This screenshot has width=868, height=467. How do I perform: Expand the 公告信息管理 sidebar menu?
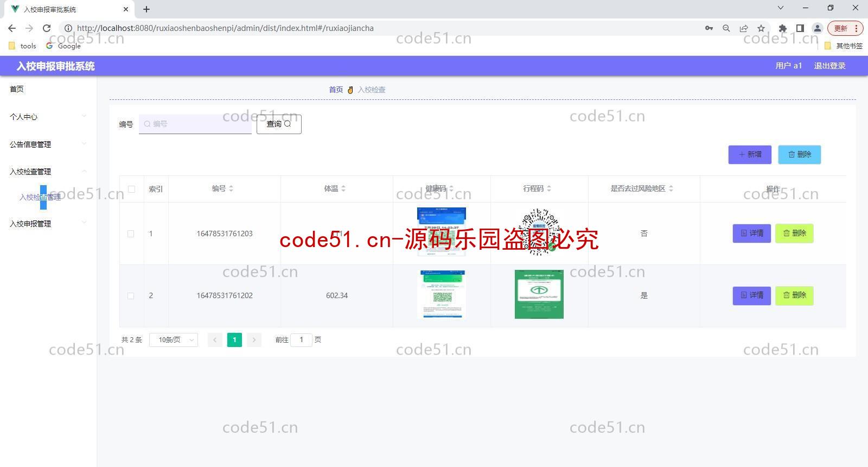[x=48, y=144]
